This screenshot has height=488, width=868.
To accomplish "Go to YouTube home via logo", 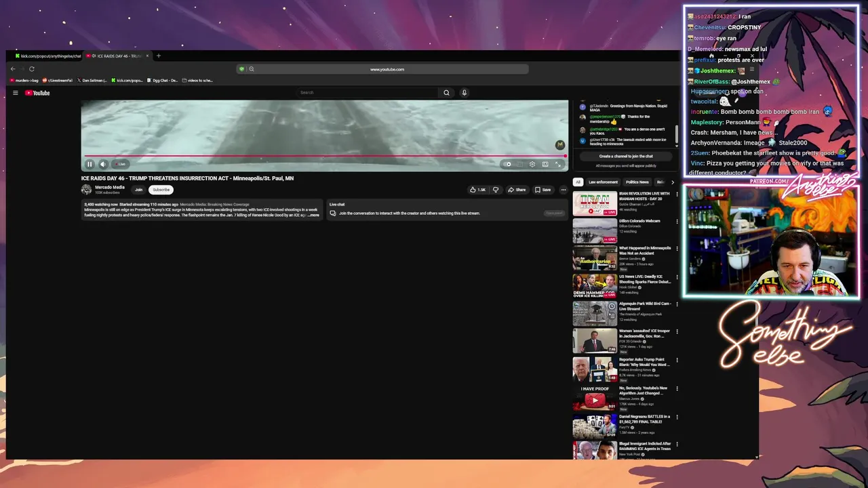I will coord(37,93).
